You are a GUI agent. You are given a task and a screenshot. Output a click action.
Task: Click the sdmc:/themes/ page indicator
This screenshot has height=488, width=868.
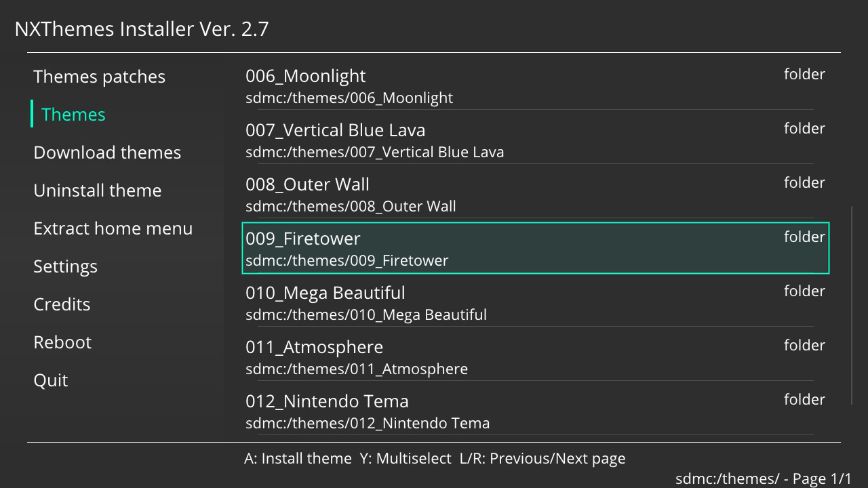tap(764, 479)
